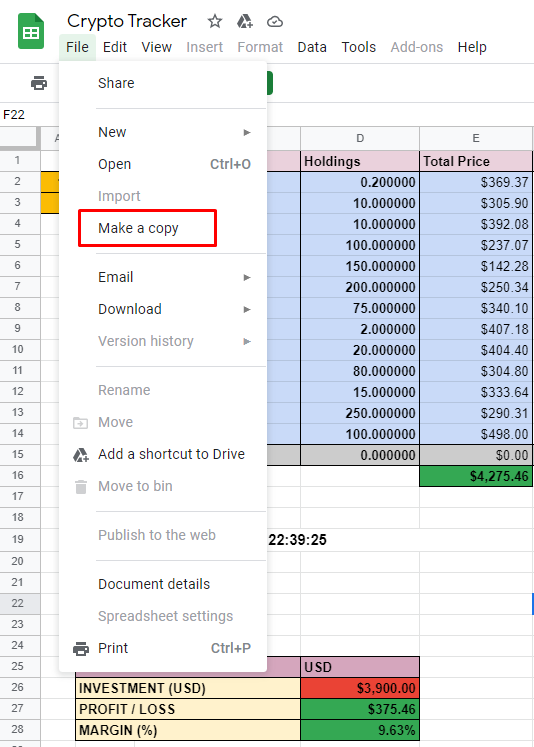Click the INVESTMENT (USD) cell
The width and height of the screenshot is (534, 747).
point(188,688)
